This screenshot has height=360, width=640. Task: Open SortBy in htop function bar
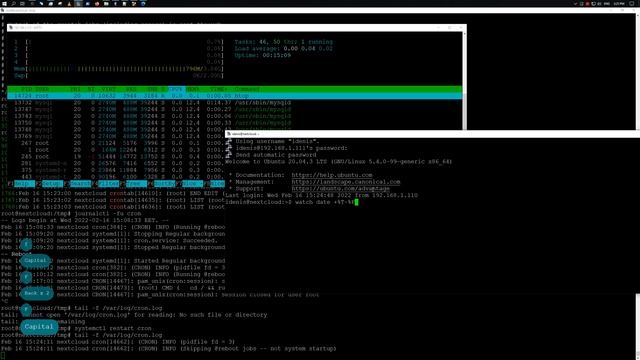[x=161, y=184]
